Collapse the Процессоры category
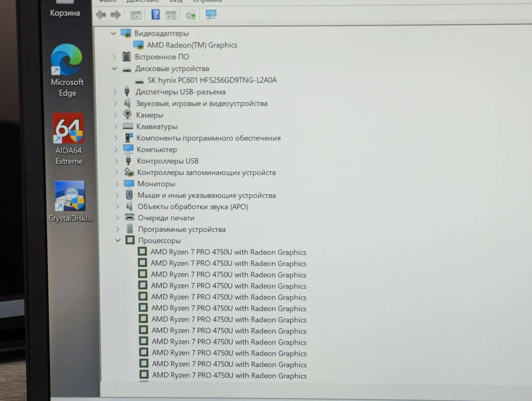The height and width of the screenshot is (401, 532). [x=118, y=240]
